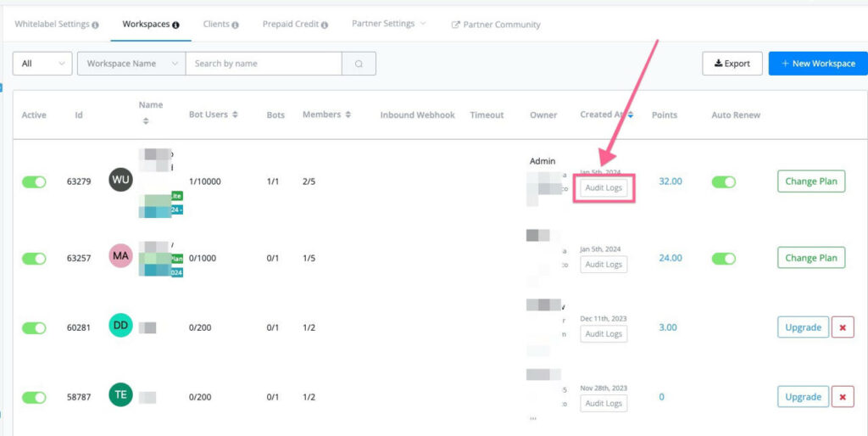Click the Search by name field

263,64
